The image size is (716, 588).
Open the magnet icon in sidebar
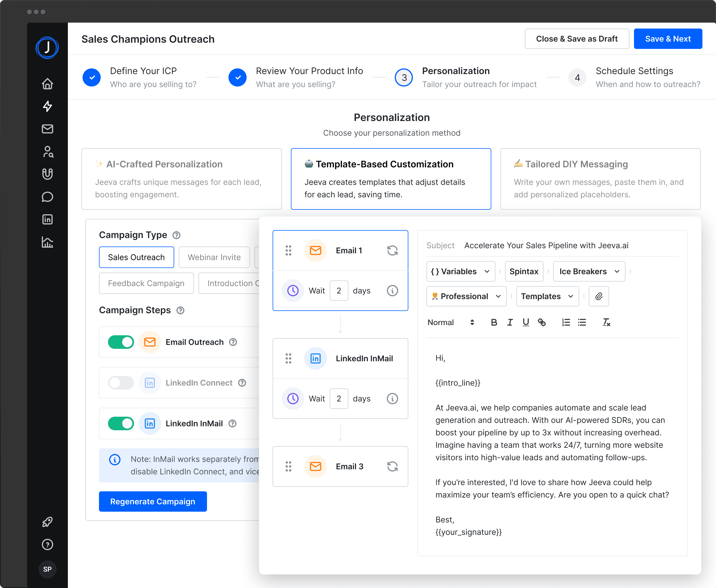[x=48, y=174]
